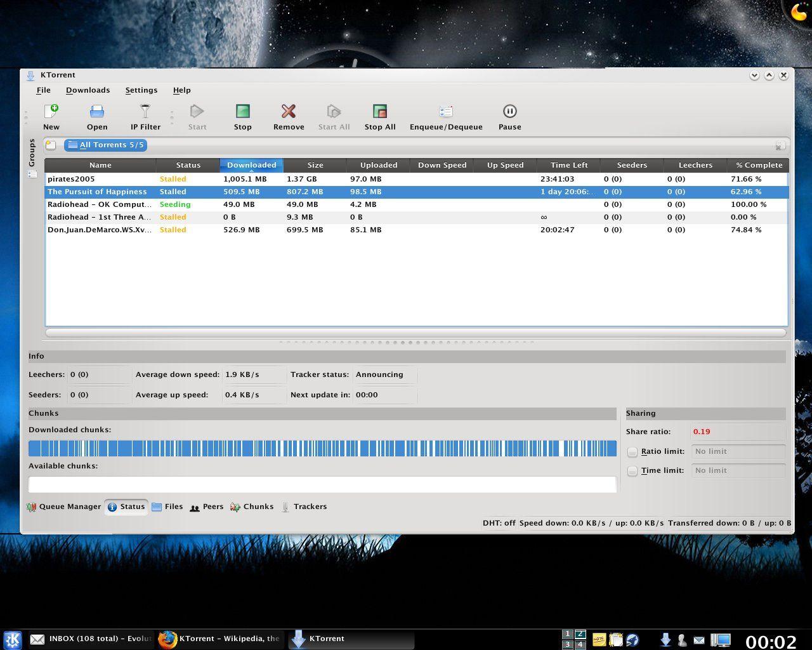Sort by the Name column header
The image size is (812, 650).
100,165
